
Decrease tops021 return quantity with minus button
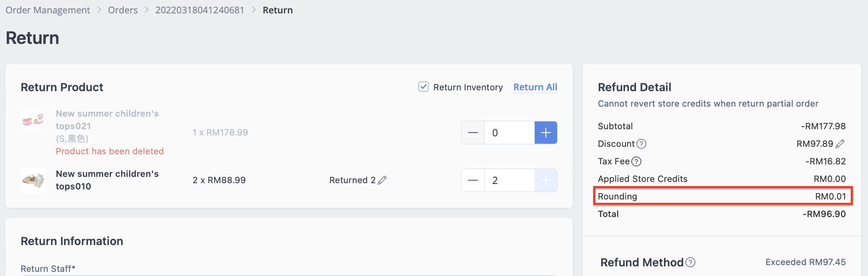(x=473, y=133)
